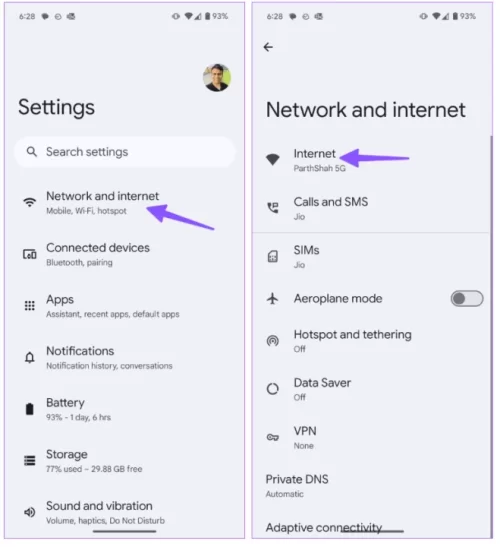The image size is (500, 547).
Task: Click the SIM card icon
Action: tap(273, 256)
